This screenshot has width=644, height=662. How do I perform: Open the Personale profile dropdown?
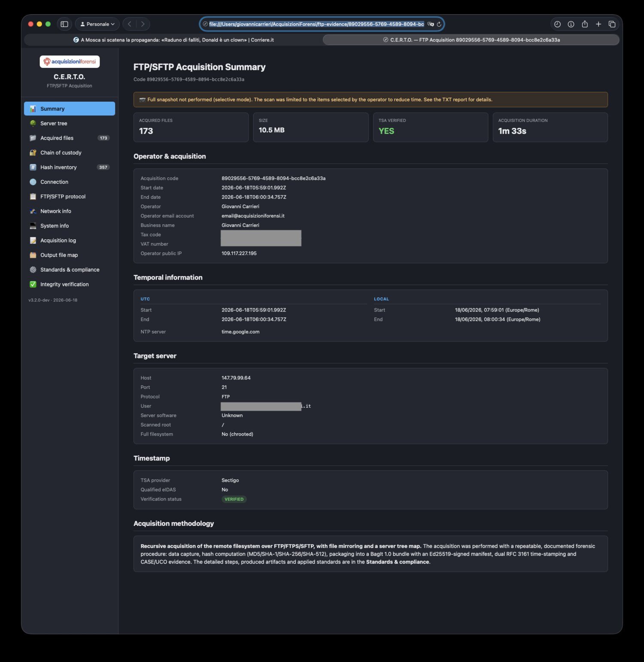click(x=97, y=24)
